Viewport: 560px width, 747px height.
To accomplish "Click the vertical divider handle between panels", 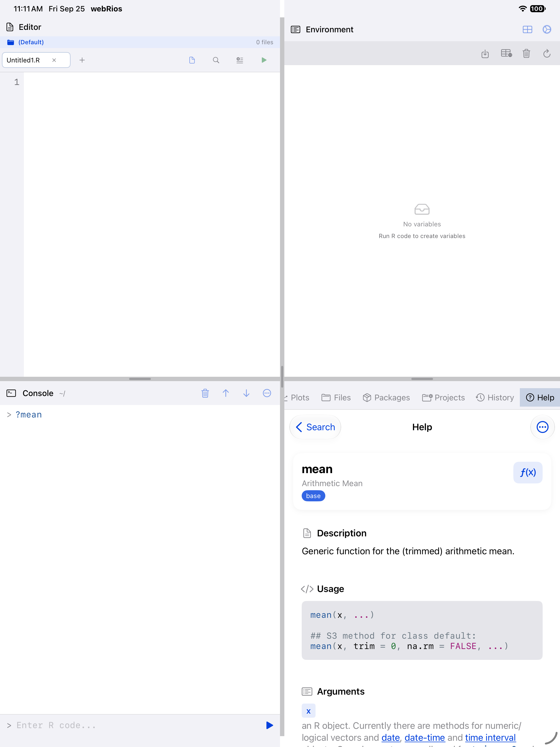I will click(282, 376).
